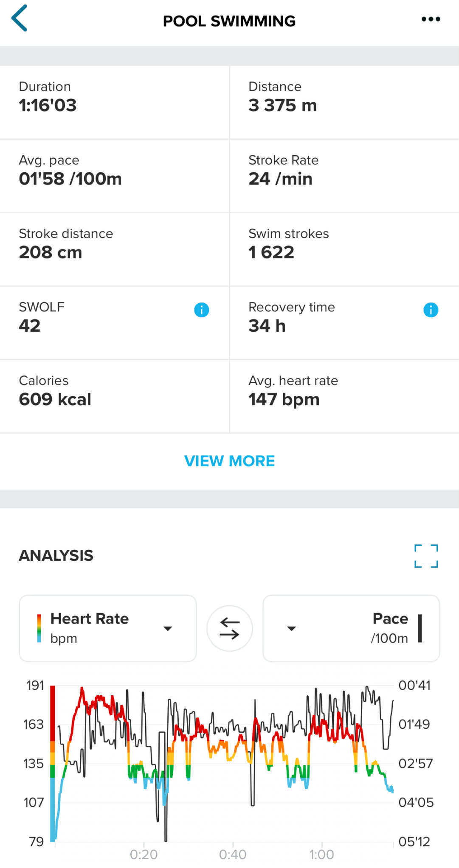Tap the SWOLF info icon

pyautogui.click(x=201, y=310)
